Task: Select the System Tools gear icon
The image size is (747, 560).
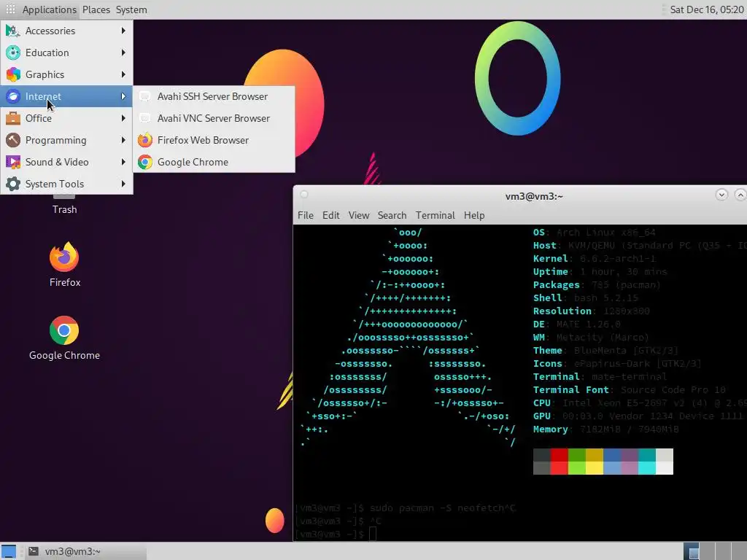Action: 13,184
